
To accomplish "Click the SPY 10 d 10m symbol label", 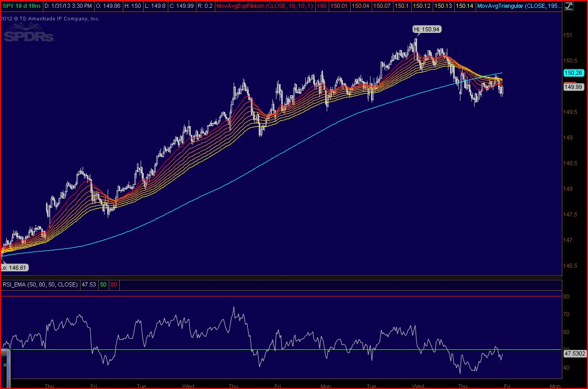I will point(21,6).
